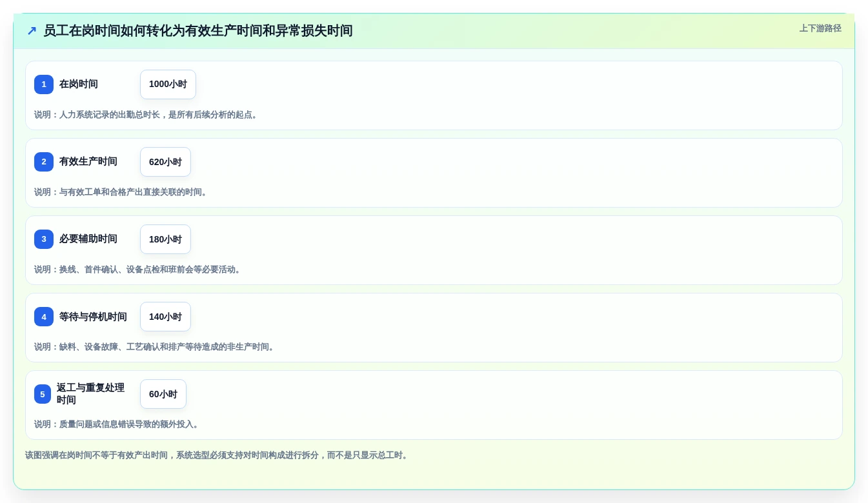Click the 620小时 value chip
This screenshot has width=868, height=503.
(x=165, y=162)
